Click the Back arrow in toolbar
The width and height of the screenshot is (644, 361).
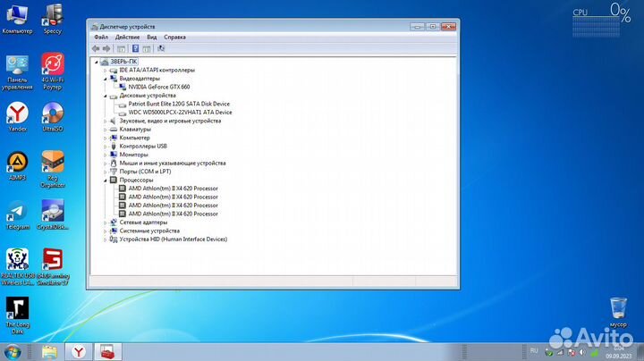point(95,48)
